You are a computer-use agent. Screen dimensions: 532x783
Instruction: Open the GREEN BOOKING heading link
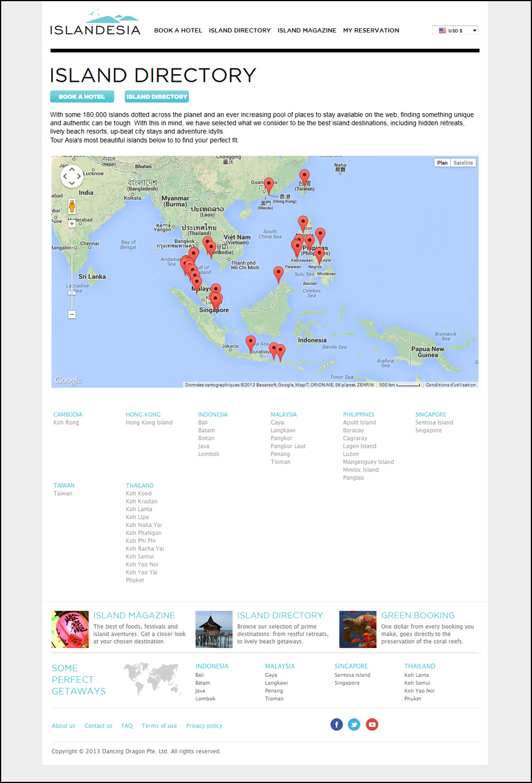[x=418, y=615]
